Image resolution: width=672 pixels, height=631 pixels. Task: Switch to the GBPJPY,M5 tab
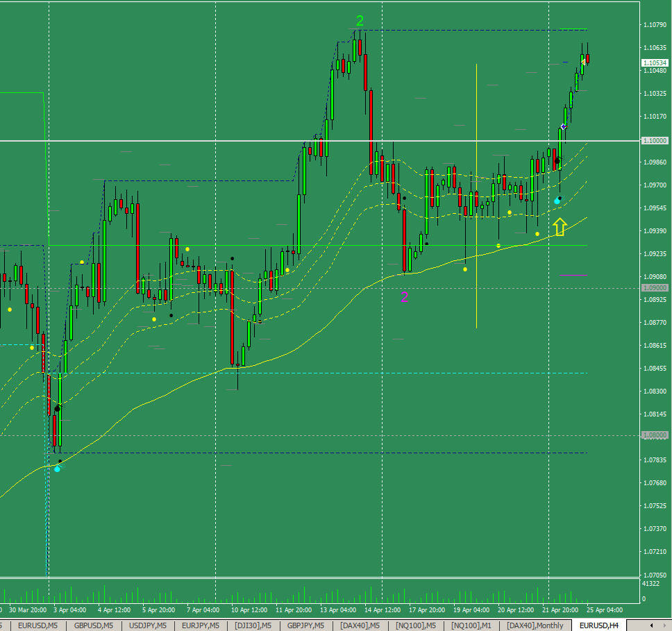[305, 625]
